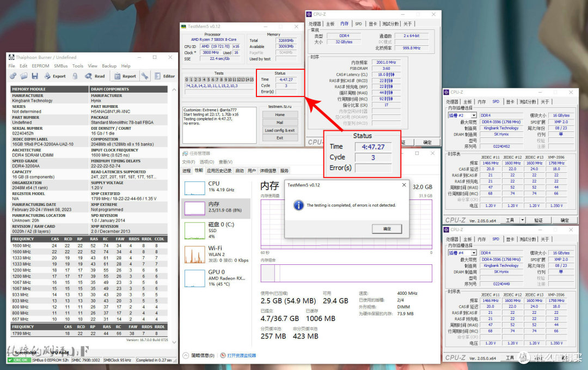Screen dimensions: 588x370
Task: Open the Backup menu in Thaiphoon Burner
Action: (x=109, y=66)
